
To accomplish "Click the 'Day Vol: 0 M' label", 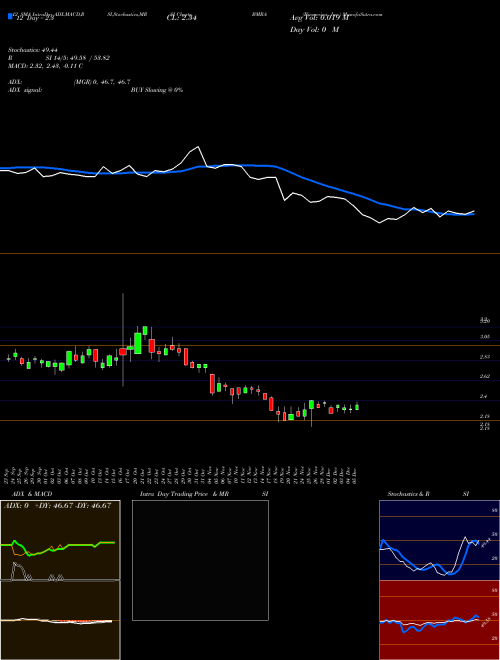I will click(x=314, y=30).
